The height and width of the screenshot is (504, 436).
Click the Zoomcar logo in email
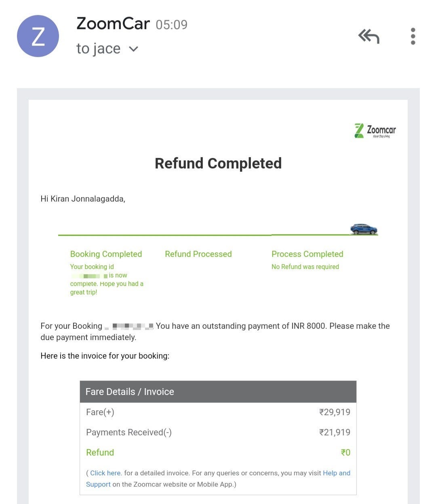375,131
